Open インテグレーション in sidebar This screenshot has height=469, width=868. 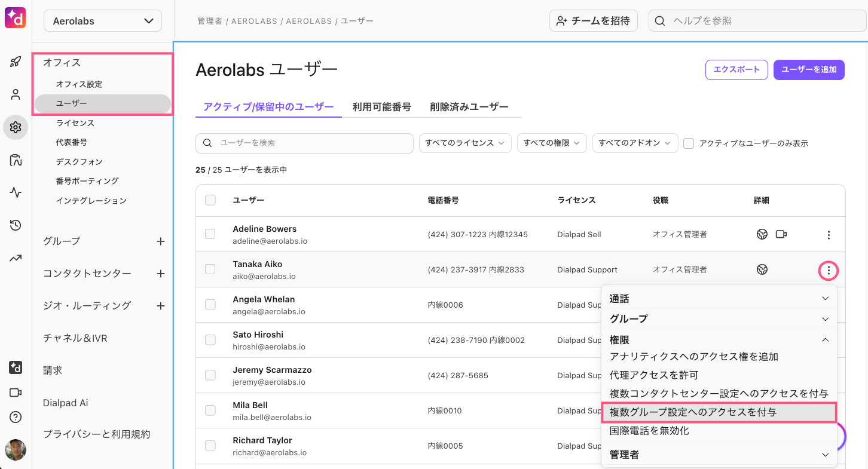pyautogui.click(x=91, y=201)
